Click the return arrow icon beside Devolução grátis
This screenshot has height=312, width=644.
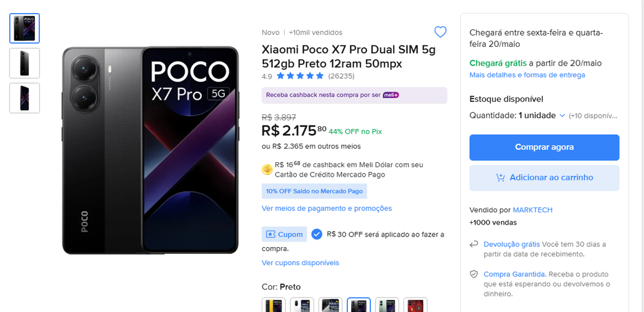[x=474, y=244]
